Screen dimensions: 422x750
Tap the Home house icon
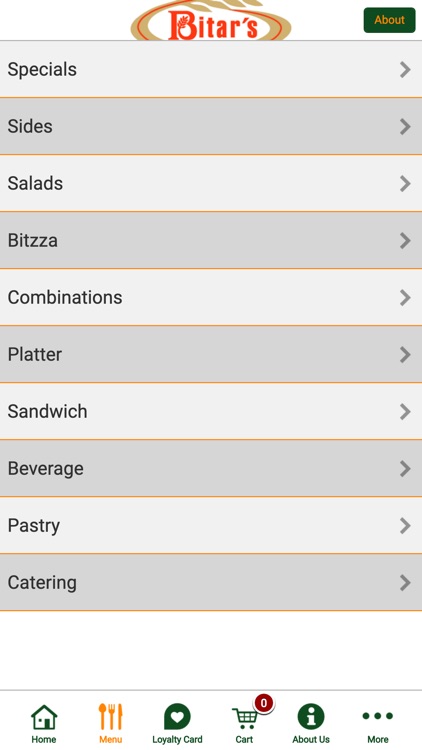(44, 717)
